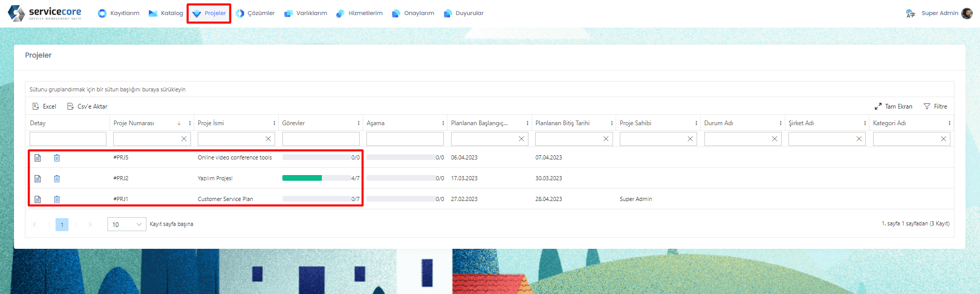Open Durum Adı column menu dots
This screenshot has width=980, height=294.
[x=781, y=123]
